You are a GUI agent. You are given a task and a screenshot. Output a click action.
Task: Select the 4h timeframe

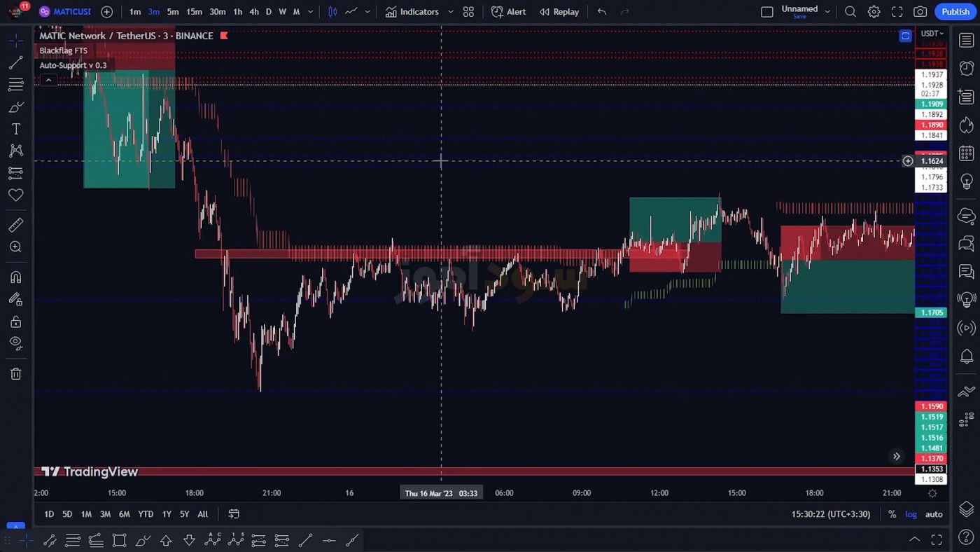pos(254,12)
